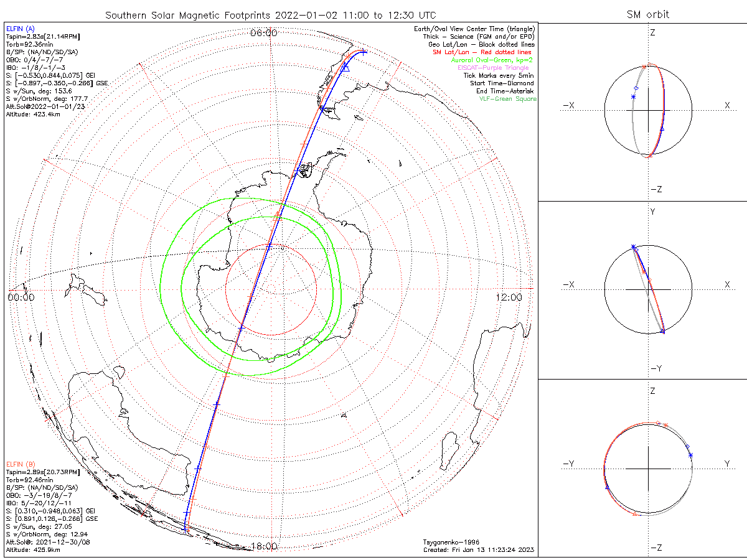Click the 'Auroral Oval-Green, kp=2' legend entry
Screen dimensions: 747x560
click(491, 60)
